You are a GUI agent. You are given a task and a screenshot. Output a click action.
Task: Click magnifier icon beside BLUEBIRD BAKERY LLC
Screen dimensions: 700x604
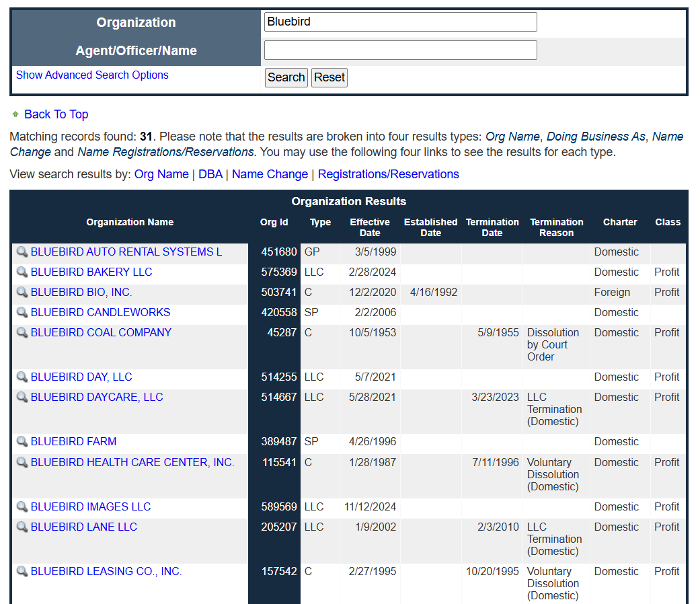coord(22,272)
